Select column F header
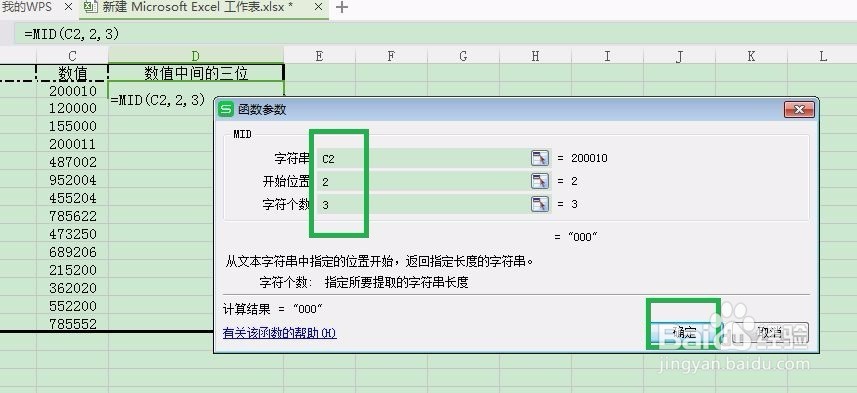The width and height of the screenshot is (857, 393). [x=391, y=55]
